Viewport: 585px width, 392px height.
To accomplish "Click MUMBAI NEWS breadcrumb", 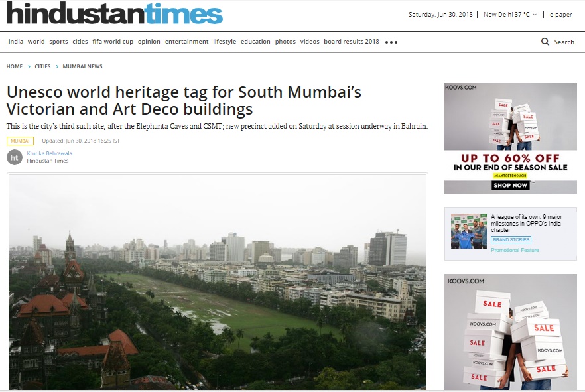I will [82, 66].
